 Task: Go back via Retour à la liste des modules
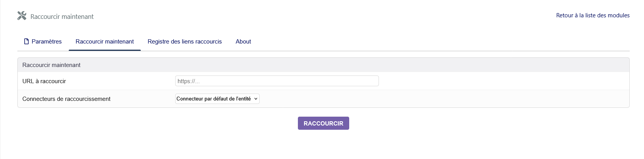593,15
